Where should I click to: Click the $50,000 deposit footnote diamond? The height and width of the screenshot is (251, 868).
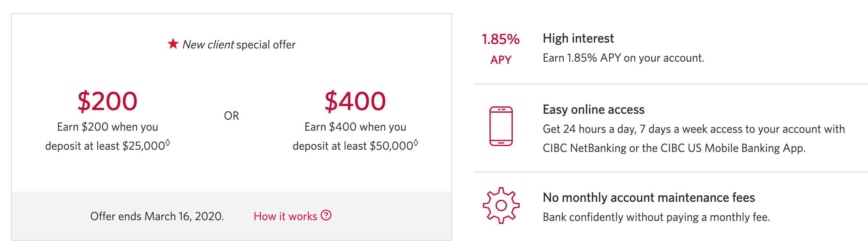point(416,143)
